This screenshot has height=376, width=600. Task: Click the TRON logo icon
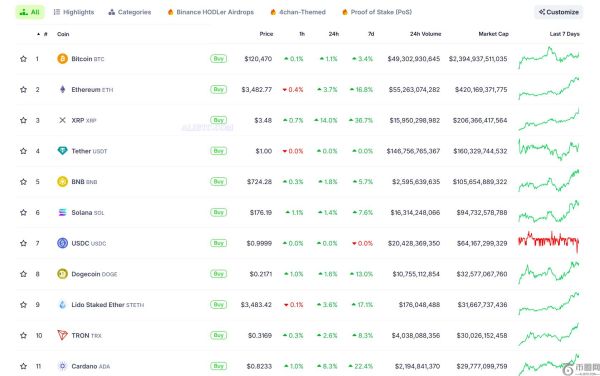point(62,335)
